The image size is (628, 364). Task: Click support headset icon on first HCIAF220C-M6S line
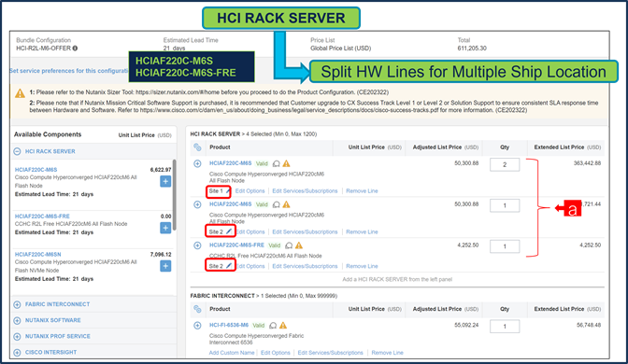point(277,163)
